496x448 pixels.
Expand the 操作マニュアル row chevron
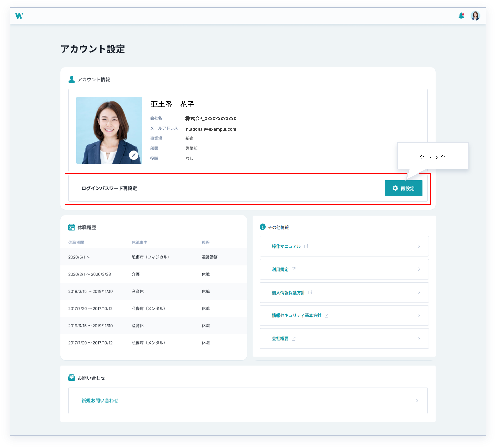tap(419, 246)
